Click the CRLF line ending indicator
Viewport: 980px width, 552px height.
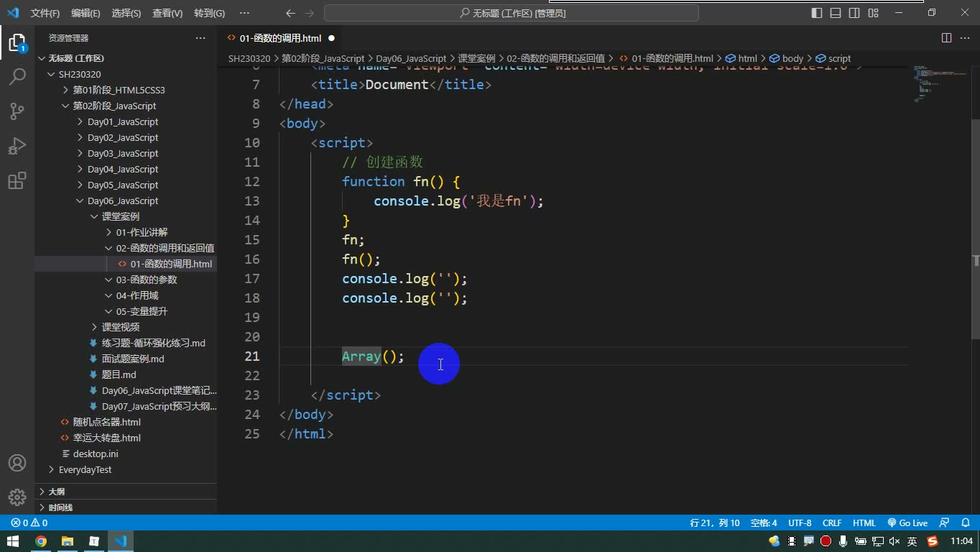tap(832, 523)
